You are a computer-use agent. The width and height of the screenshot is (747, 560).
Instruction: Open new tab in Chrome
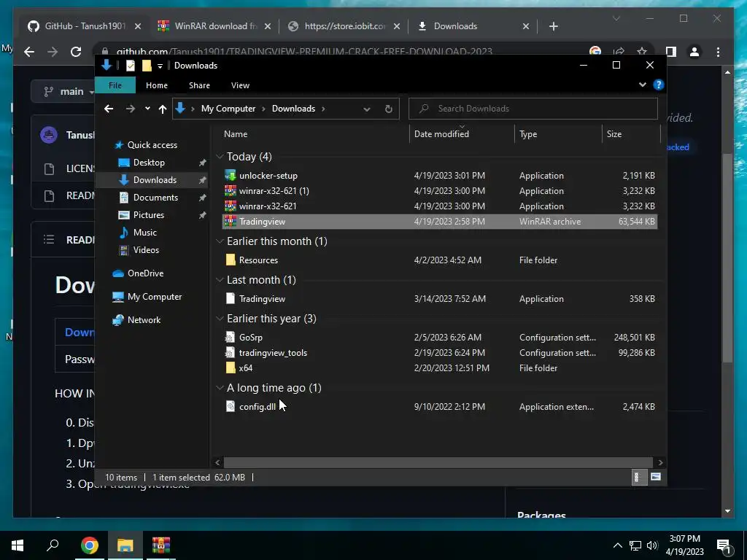click(553, 26)
